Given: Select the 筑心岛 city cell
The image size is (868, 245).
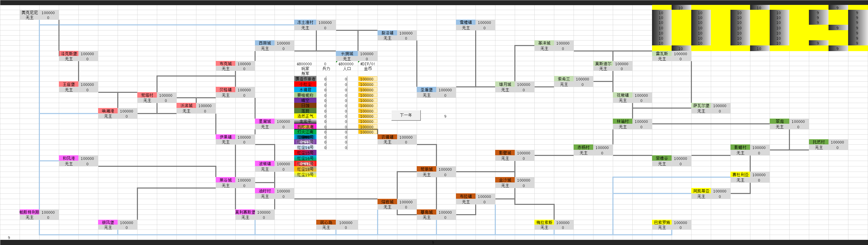Looking at the screenshot, I should (x=326, y=222).
